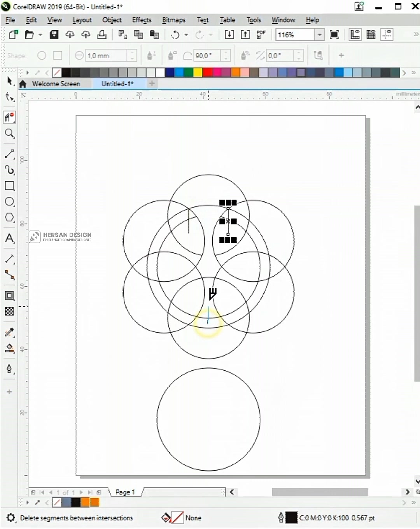Toggle pen tilt control

pos(172,56)
